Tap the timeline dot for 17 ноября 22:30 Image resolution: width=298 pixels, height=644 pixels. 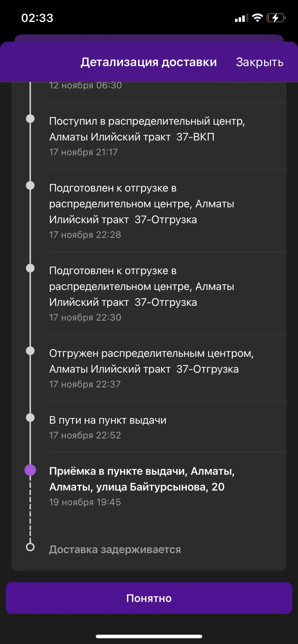[30, 268]
